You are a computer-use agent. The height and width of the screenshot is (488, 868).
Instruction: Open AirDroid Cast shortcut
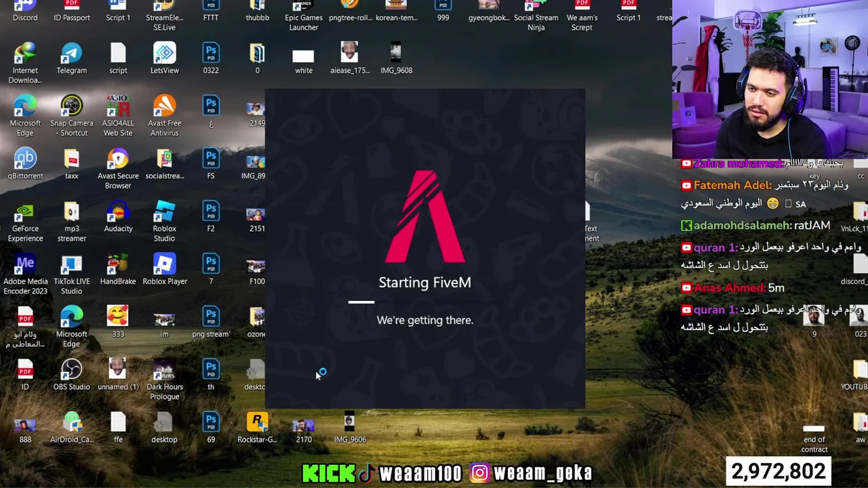(x=71, y=428)
